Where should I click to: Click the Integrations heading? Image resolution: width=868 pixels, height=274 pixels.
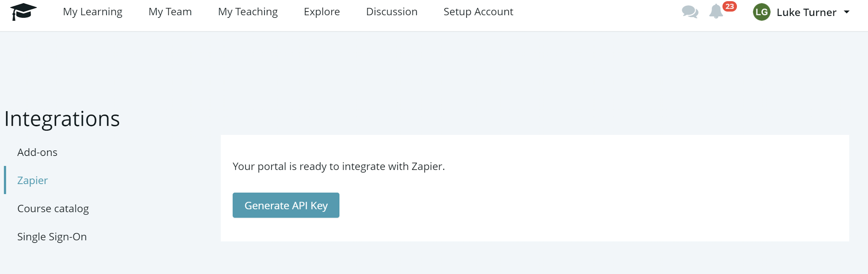pyautogui.click(x=62, y=119)
